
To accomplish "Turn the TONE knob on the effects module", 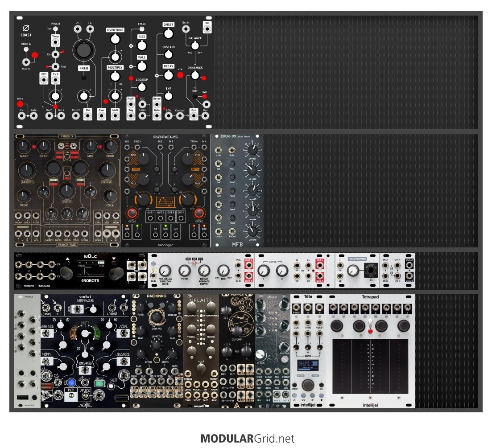I will 184,271.
